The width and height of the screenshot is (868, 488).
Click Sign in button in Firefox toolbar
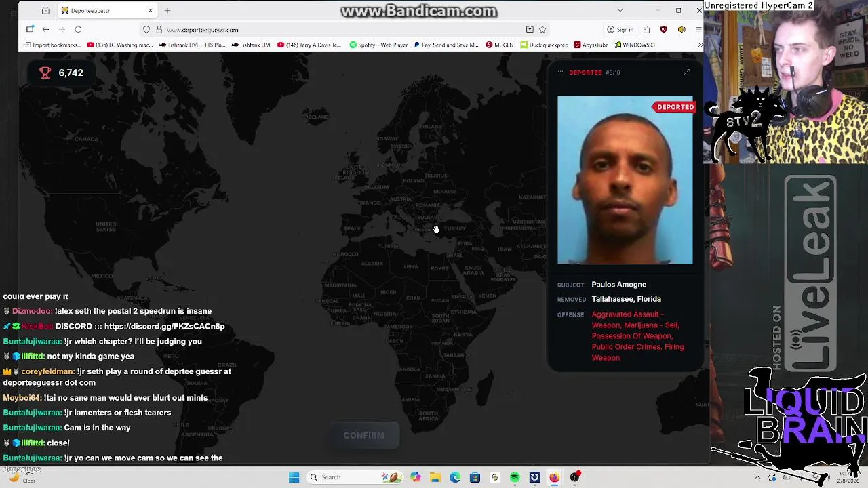pyautogui.click(x=620, y=30)
